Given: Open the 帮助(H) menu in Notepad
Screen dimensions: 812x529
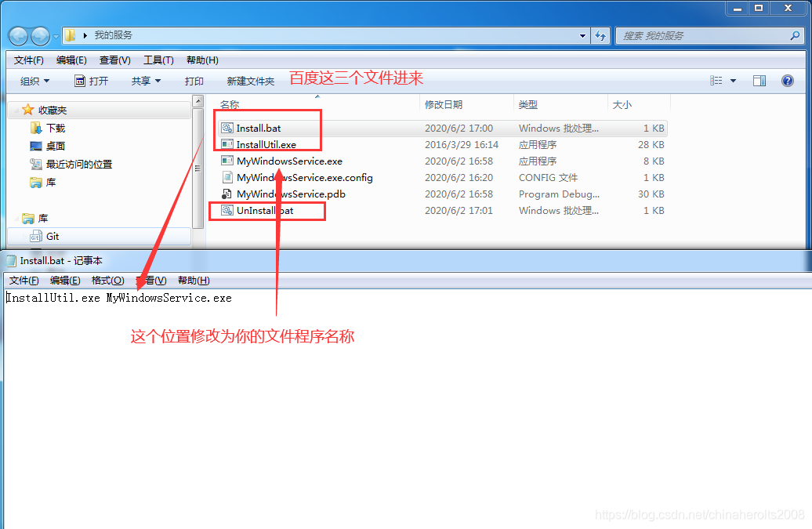Looking at the screenshot, I should pos(194,281).
